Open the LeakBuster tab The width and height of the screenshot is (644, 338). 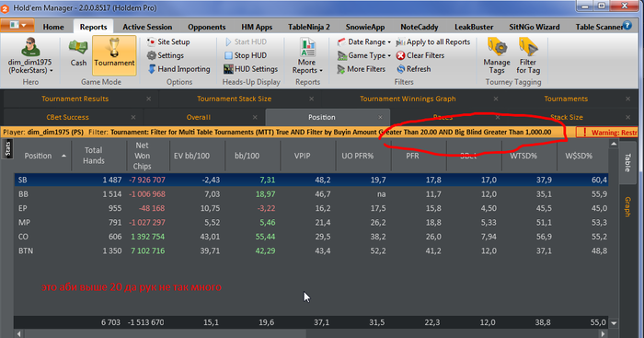pos(474,27)
